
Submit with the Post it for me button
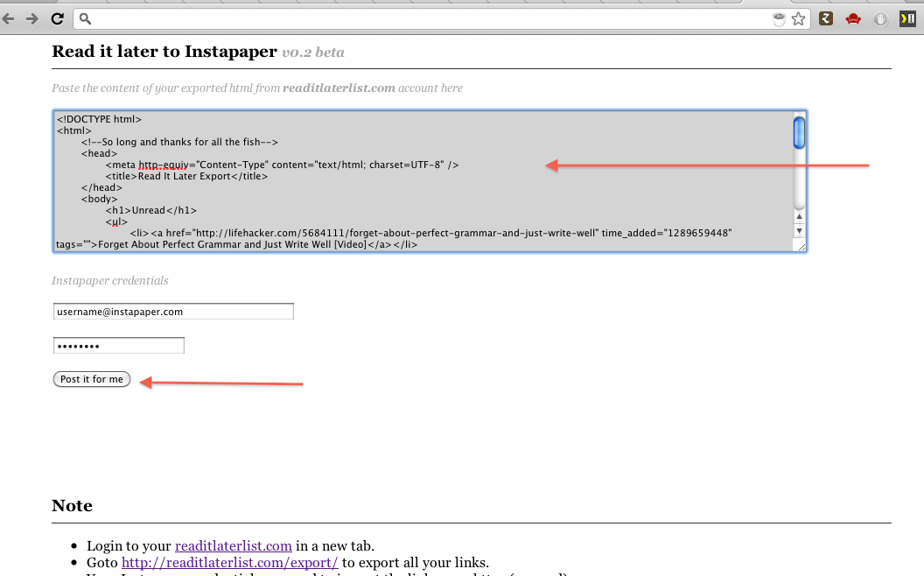point(91,379)
